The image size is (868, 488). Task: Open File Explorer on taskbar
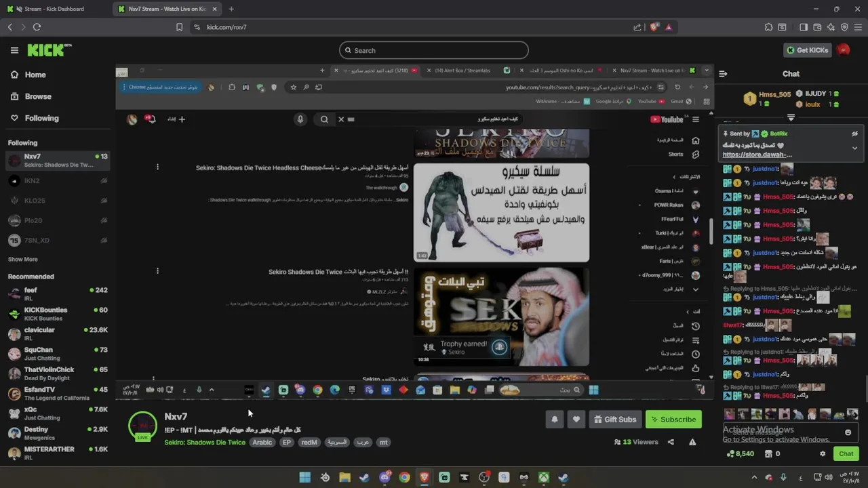(344, 477)
